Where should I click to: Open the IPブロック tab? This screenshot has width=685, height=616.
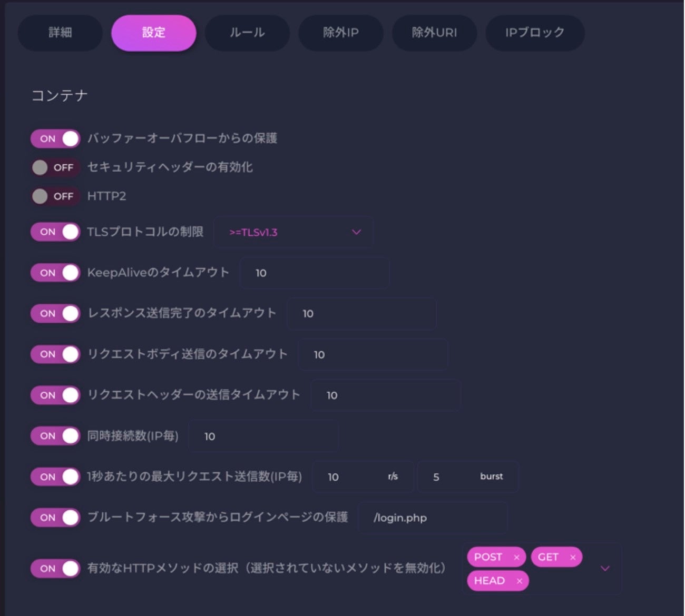coord(535,33)
